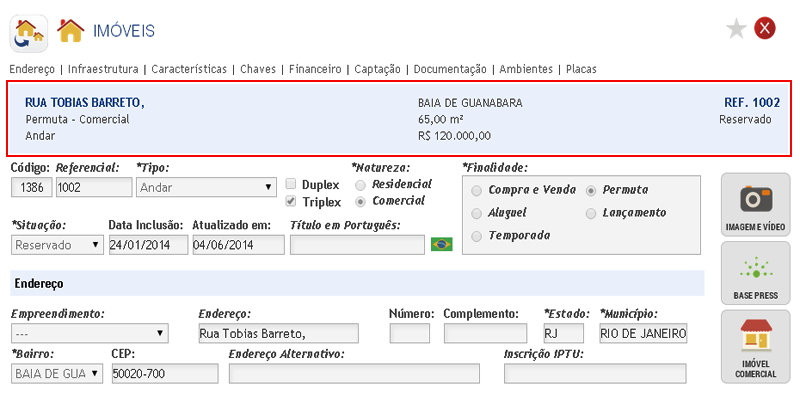The width and height of the screenshot is (800, 400).
Task: Open the Documentação tab
Action: pyautogui.click(x=450, y=69)
